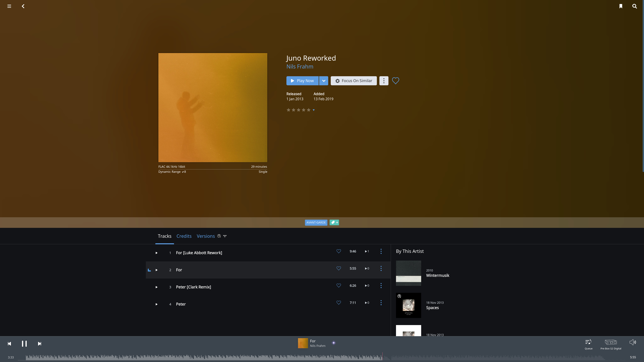644x362 pixels.
Task: Open the volume control speaker icon
Action: tap(632, 342)
